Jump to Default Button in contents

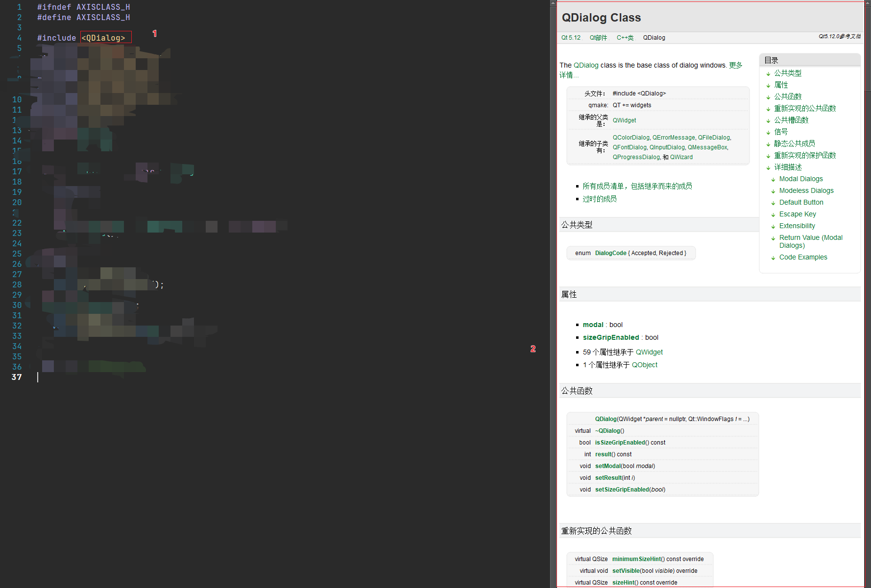(x=801, y=202)
